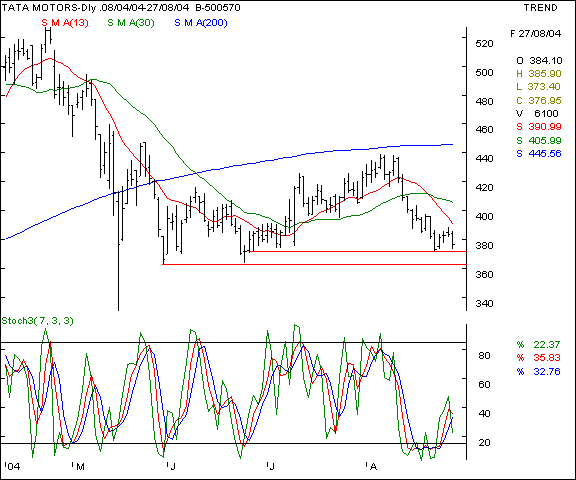
Task: Select the volume value 6100
Action: tap(546, 113)
